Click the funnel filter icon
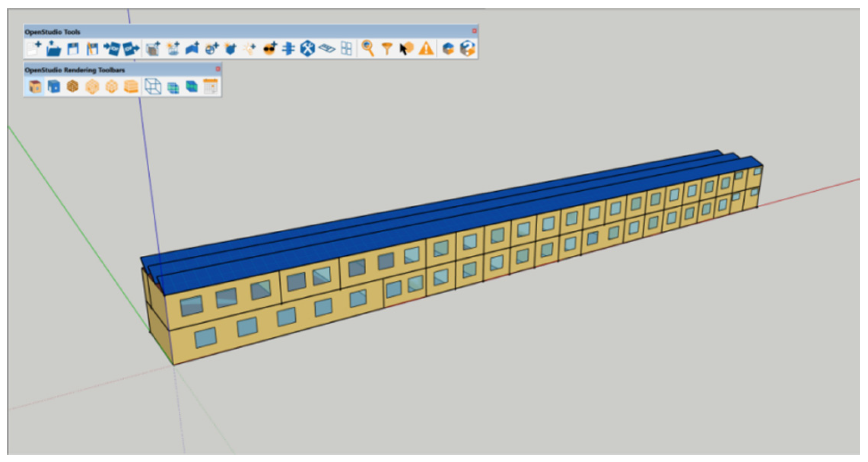 pyautogui.click(x=387, y=49)
